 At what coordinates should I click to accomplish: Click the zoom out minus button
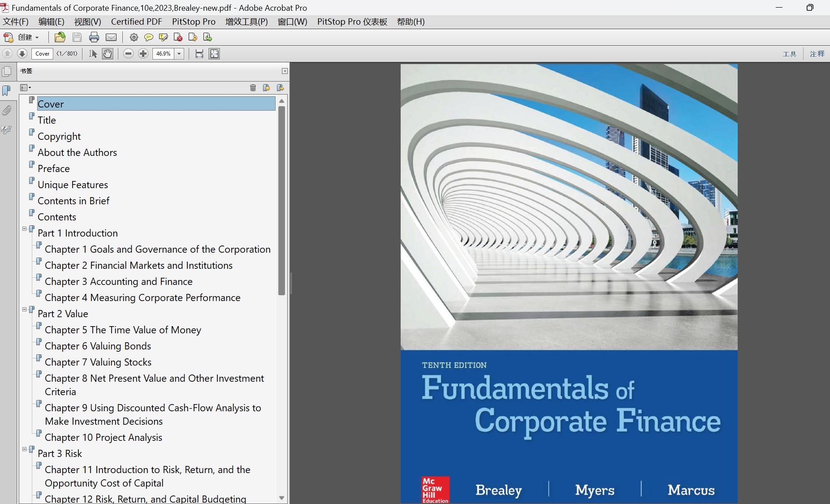[x=128, y=54]
